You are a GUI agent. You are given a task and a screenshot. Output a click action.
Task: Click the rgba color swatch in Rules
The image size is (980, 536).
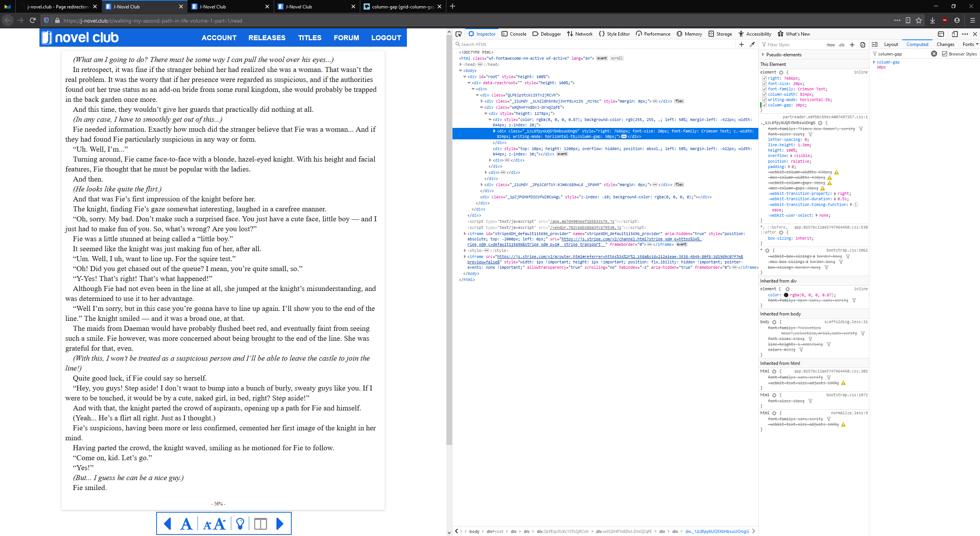[x=786, y=295]
